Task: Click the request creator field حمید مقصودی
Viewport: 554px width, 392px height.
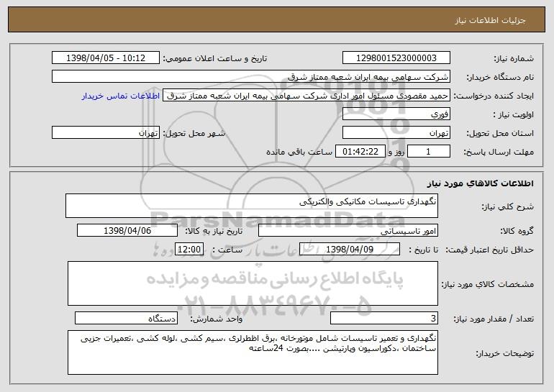Action: tap(306, 96)
